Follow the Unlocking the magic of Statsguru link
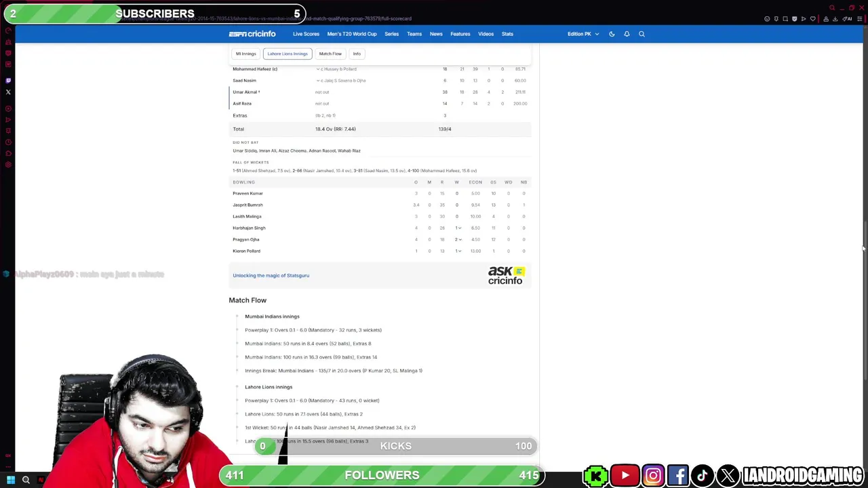This screenshot has width=868, height=488. pyautogui.click(x=271, y=276)
